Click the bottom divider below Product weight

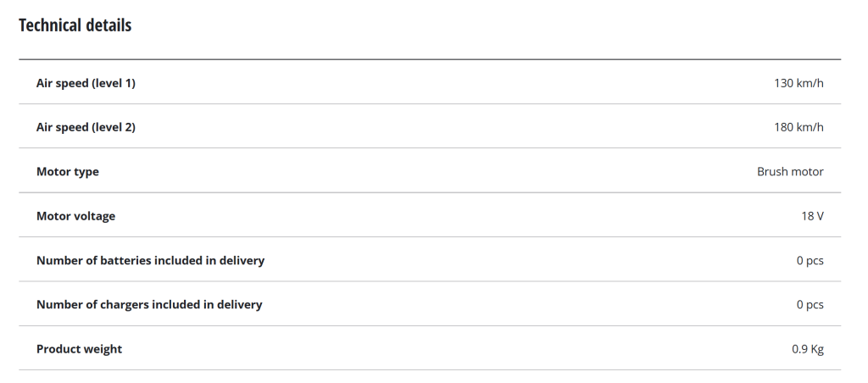click(430, 369)
